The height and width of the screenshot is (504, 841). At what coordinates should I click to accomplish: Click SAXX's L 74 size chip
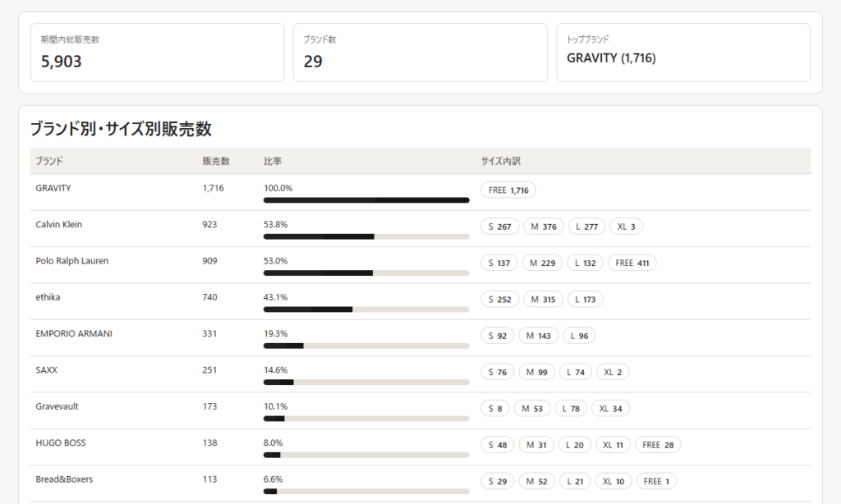coord(576,373)
